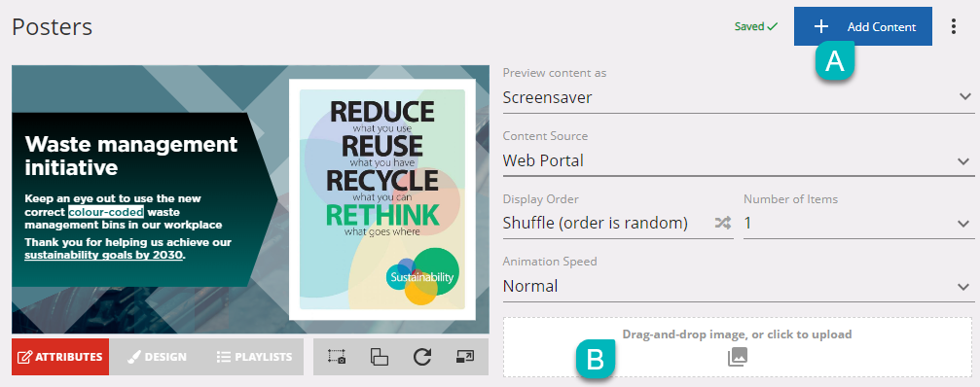Click the 'sustainability goals by 2030' link
Image resolution: width=980 pixels, height=387 pixels.
click(104, 255)
